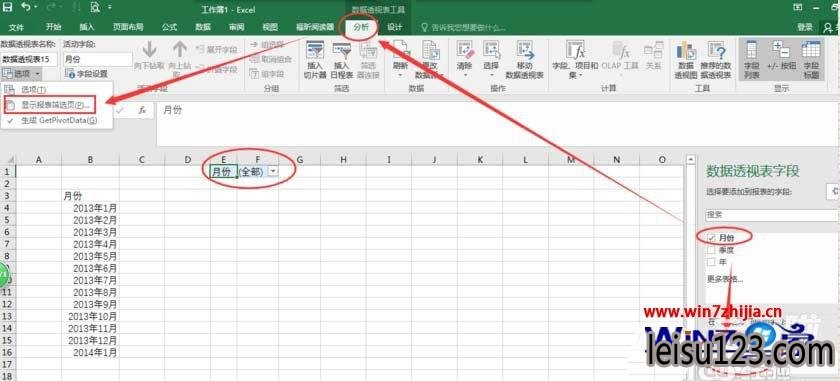Click 清除 clear icon
The image size is (840, 381).
click(464, 50)
